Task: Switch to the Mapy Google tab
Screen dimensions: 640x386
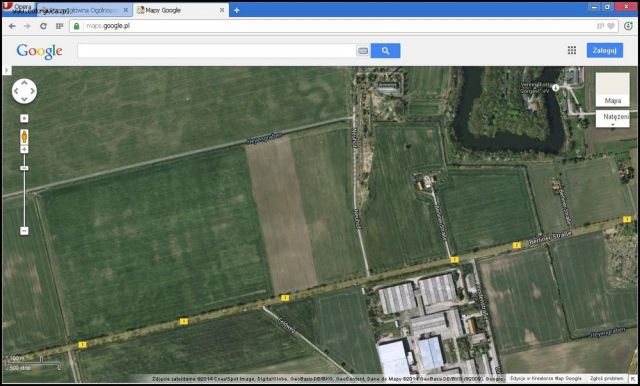Action: pos(181,10)
